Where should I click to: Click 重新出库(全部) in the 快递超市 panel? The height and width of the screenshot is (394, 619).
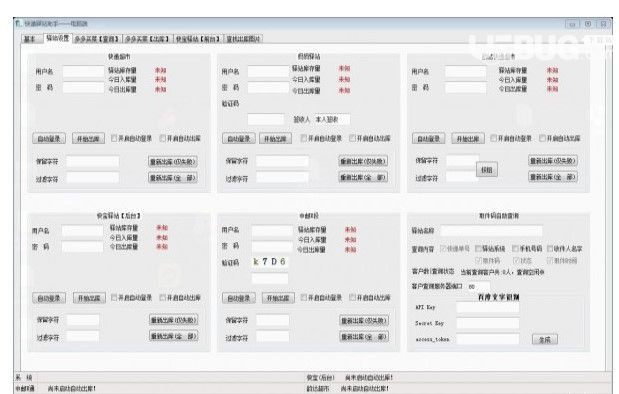pos(173,178)
